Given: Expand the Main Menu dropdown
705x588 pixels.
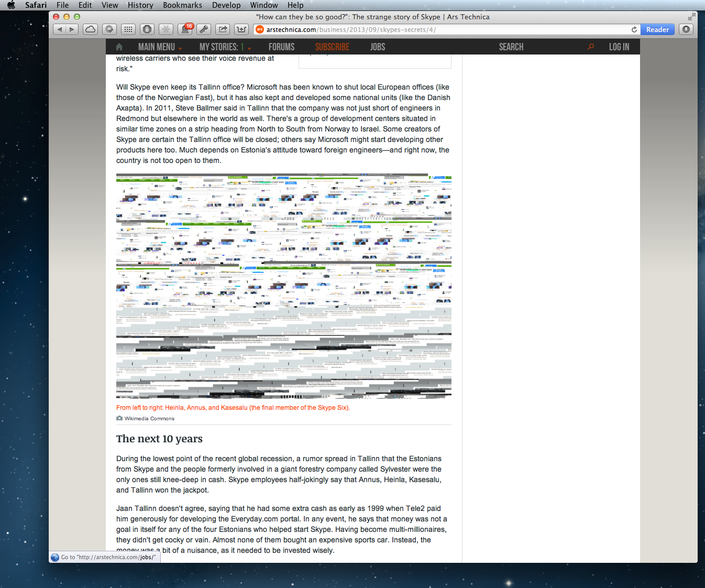Looking at the screenshot, I should [x=160, y=47].
